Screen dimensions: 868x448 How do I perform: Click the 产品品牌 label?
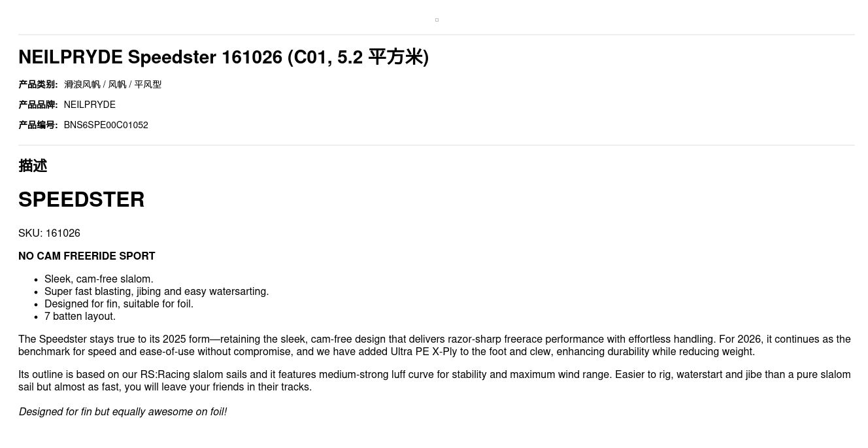click(38, 105)
